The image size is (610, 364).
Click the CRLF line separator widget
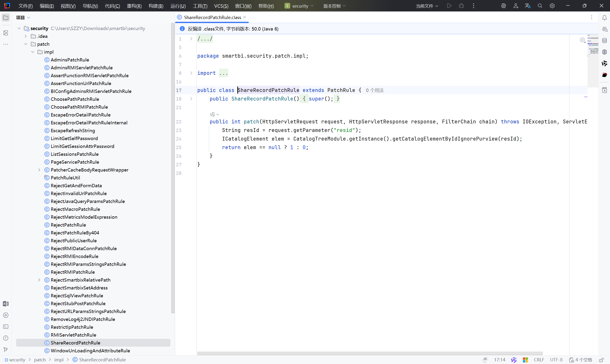click(539, 360)
